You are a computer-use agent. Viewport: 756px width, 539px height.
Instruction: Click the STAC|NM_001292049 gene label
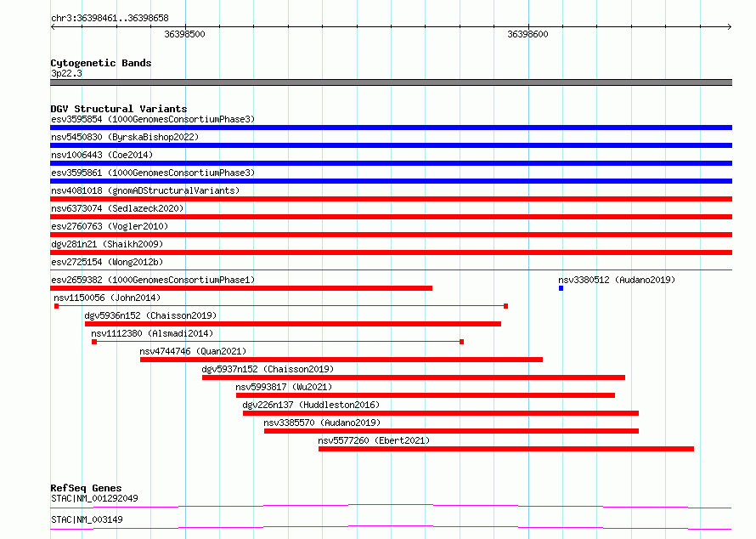(x=94, y=498)
